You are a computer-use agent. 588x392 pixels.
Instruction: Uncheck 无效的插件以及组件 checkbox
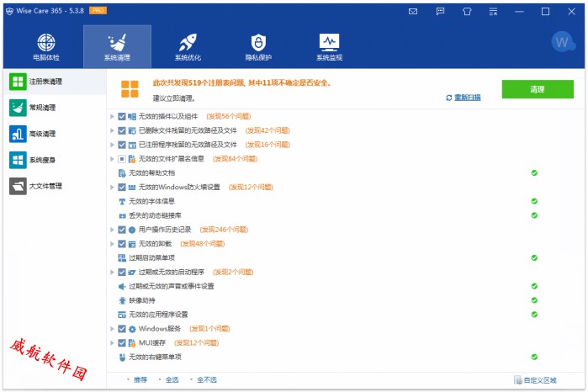coord(122,116)
